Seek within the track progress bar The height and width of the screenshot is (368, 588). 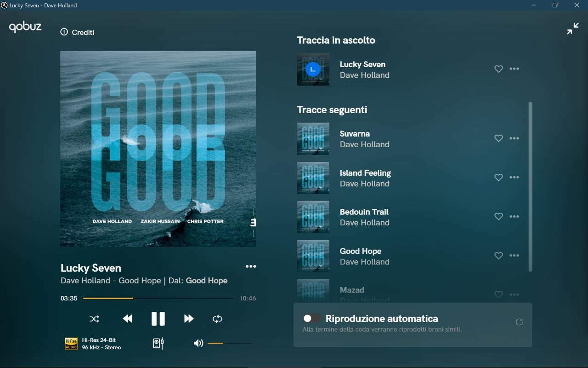[x=158, y=299]
